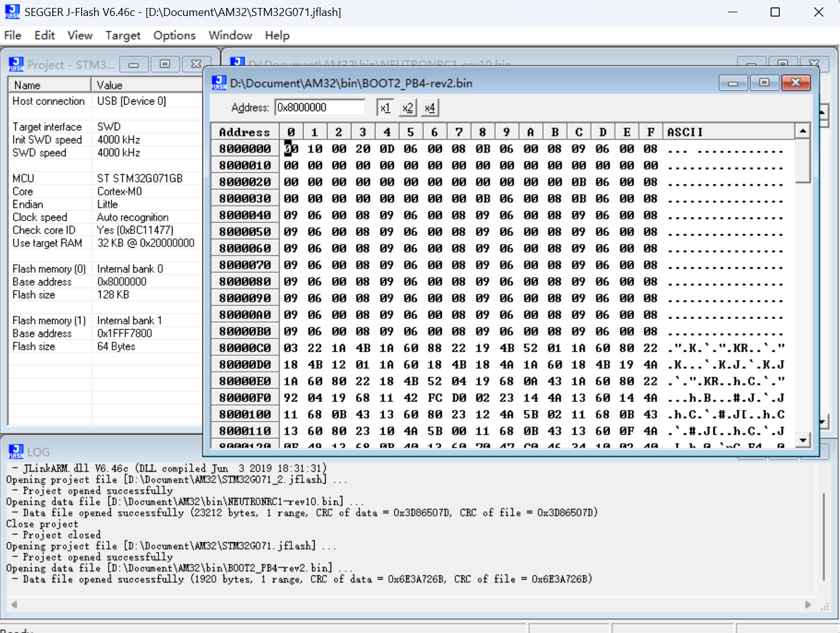Viewport: 840px width, 633px height.
Task: Click the hex view scroll down arrow
Action: tap(803, 440)
